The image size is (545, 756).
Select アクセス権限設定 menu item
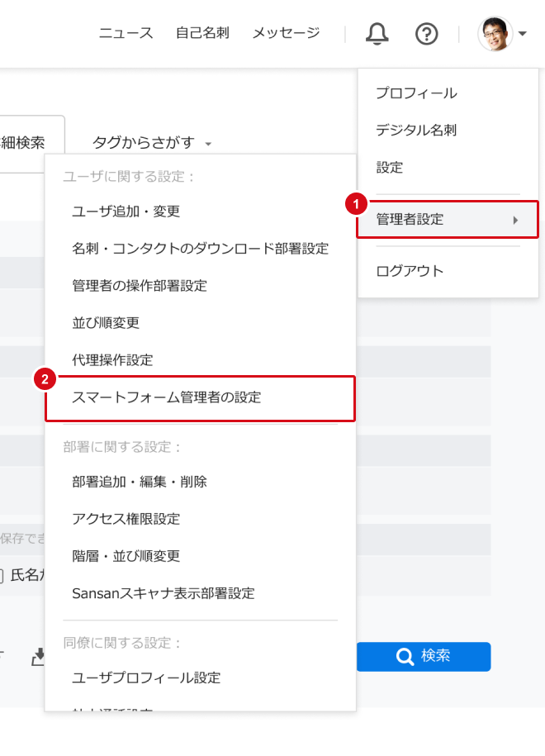(126, 519)
